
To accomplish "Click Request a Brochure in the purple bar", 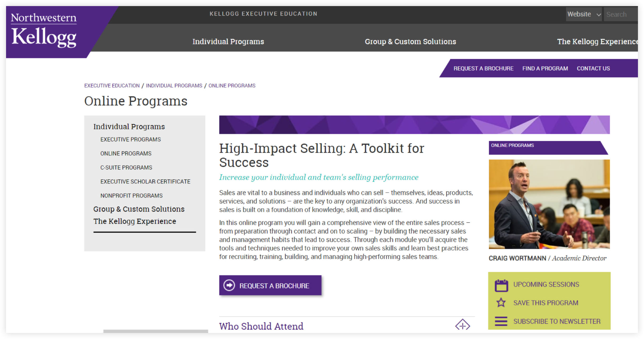I will pos(483,68).
